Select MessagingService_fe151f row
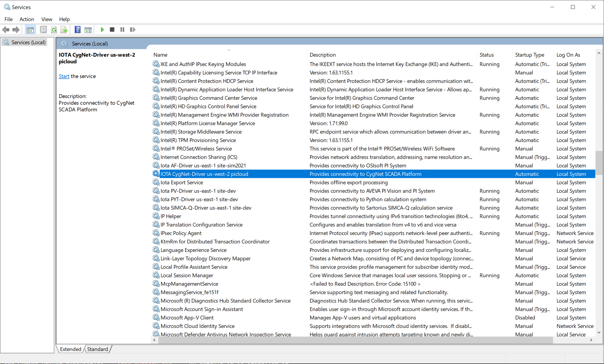This screenshot has width=604, height=364. pos(373,292)
